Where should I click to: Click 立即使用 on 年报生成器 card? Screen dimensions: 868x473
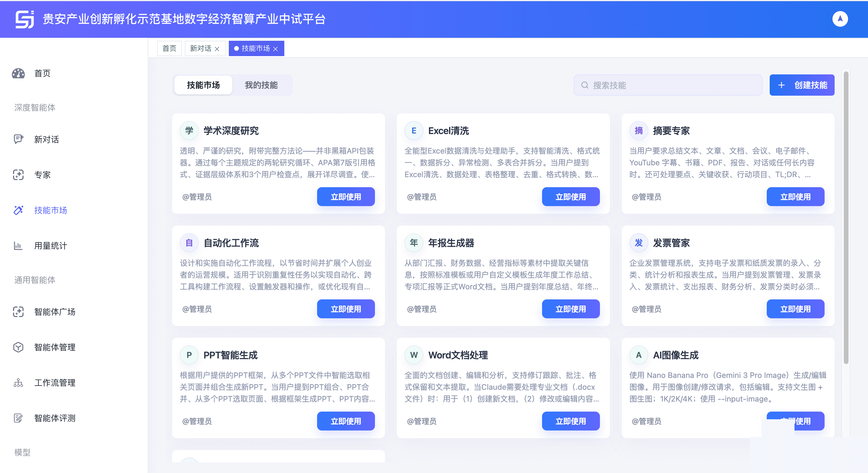pos(570,309)
